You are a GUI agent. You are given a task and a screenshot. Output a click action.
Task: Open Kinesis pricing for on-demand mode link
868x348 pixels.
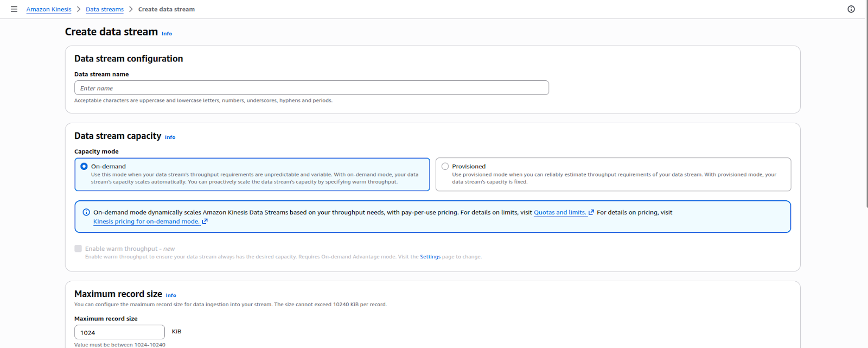(x=146, y=222)
